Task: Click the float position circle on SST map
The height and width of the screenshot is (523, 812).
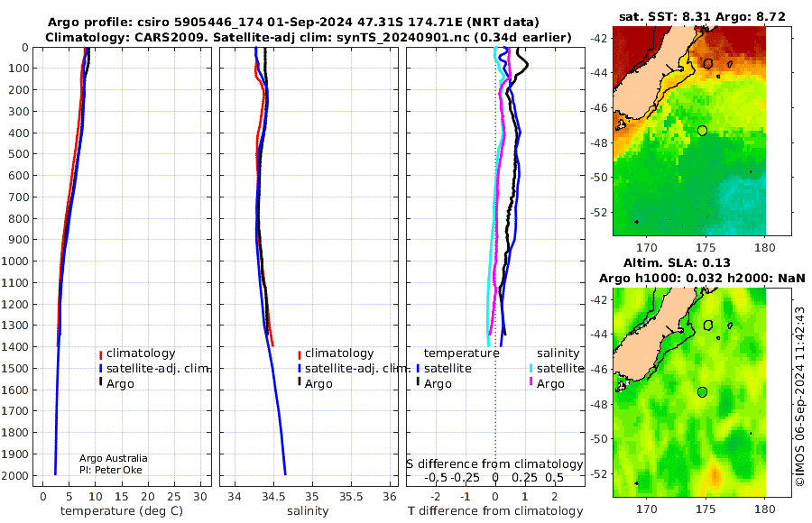Action: point(702,131)
